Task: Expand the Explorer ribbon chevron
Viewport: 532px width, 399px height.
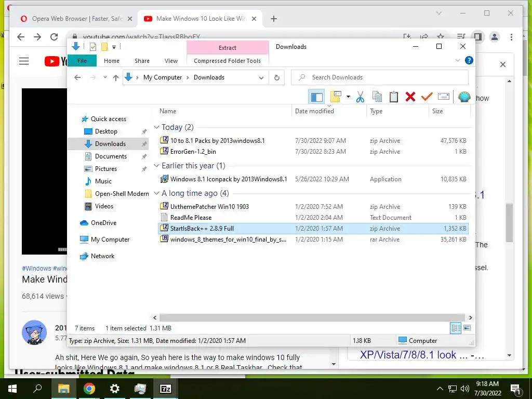Action: click(x=457, y=60)
